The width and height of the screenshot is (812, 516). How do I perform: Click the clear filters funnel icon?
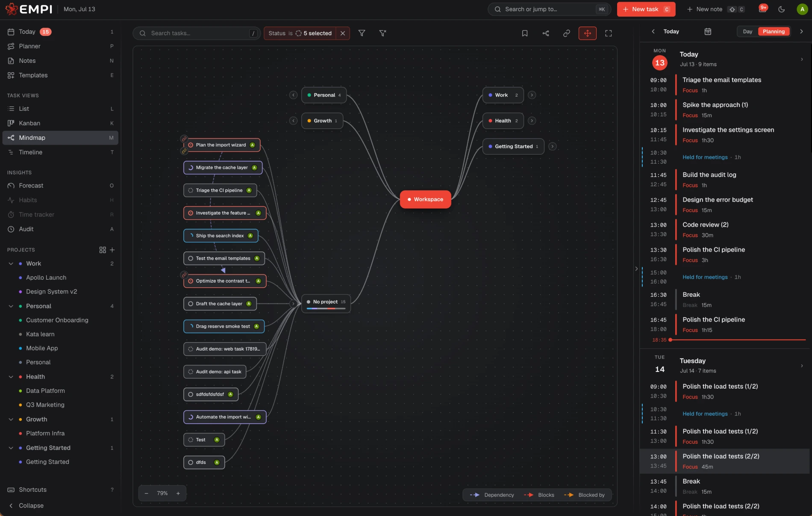pyautogui.click(x=382, y=33)
